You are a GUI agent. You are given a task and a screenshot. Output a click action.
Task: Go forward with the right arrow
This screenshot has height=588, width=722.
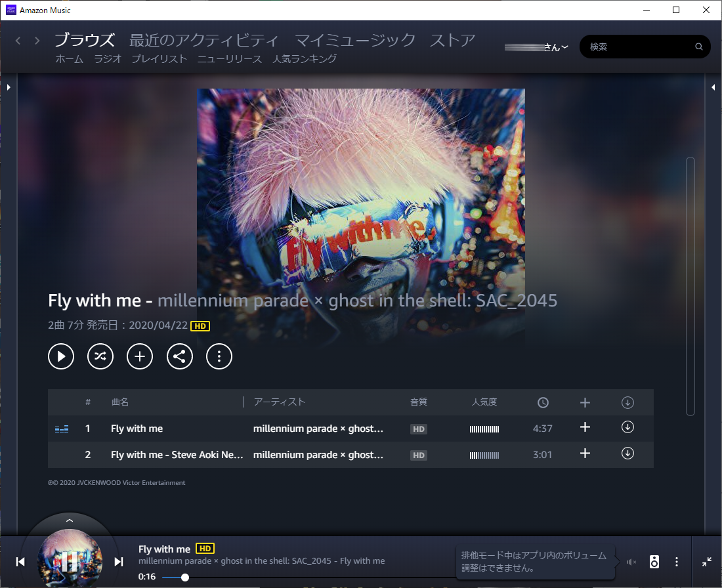click(37, 41)
